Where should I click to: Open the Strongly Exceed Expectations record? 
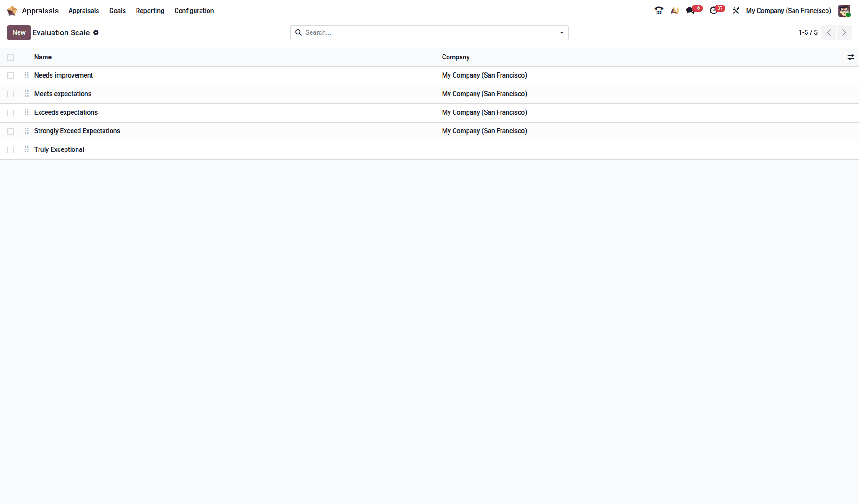[x=77, y=131]
